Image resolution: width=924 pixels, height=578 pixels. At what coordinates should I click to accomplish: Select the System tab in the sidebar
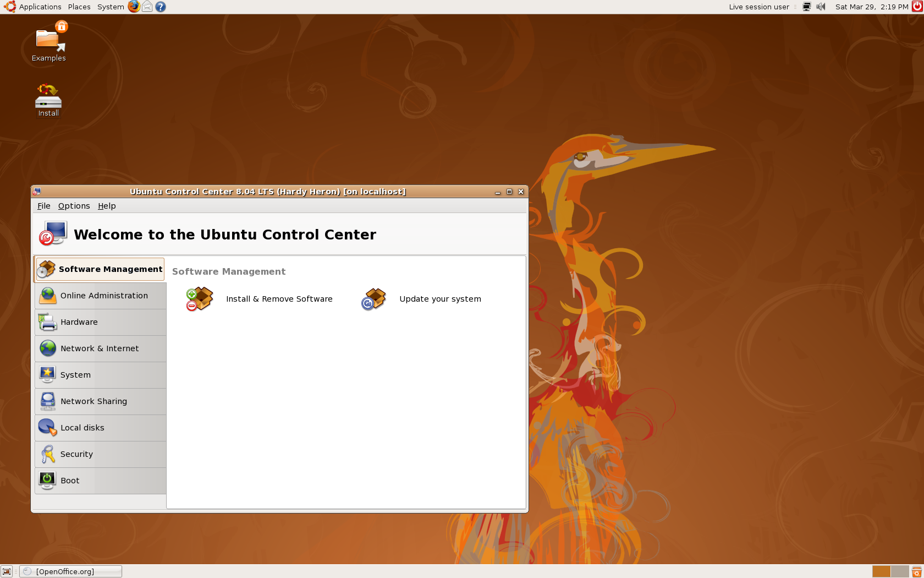click(101, 375)
